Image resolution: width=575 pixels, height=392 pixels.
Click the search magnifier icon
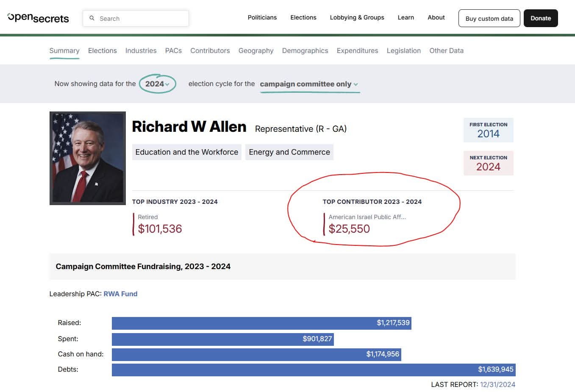pos(92,18)
